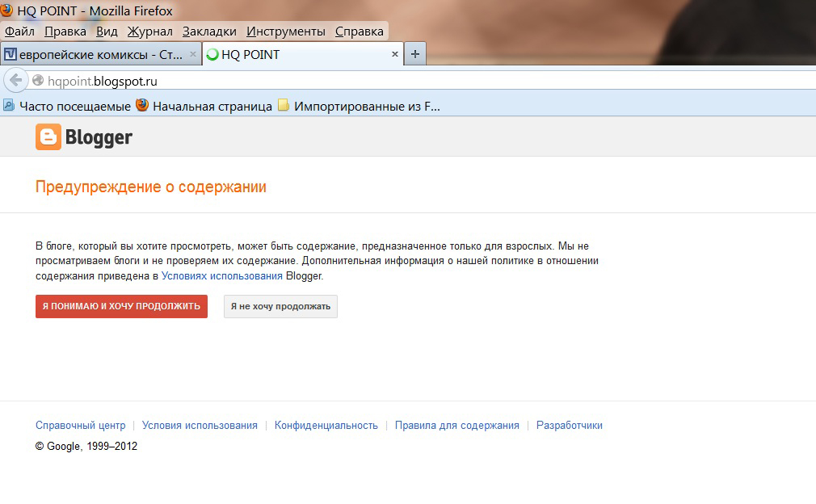Screen dimensions: 816x504
Task: Open the Начальная страница bookmark label
Action: click(x=212, y=106)
